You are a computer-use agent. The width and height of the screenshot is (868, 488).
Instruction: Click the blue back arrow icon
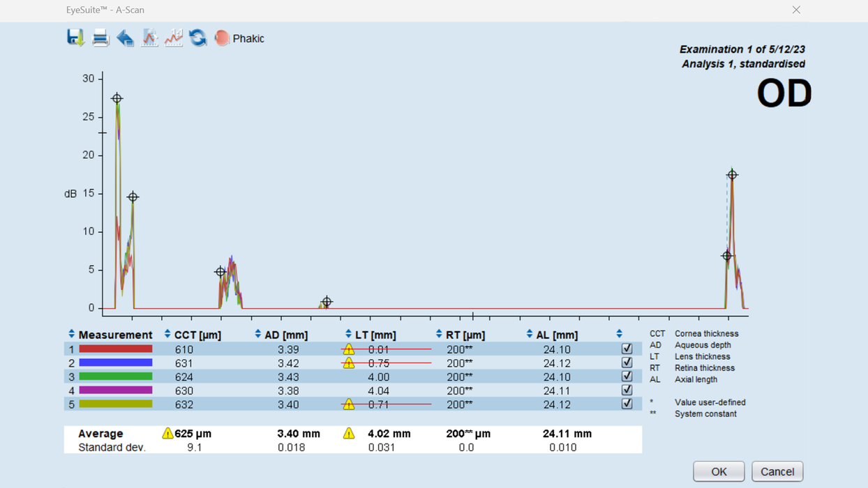coord(125,38)
